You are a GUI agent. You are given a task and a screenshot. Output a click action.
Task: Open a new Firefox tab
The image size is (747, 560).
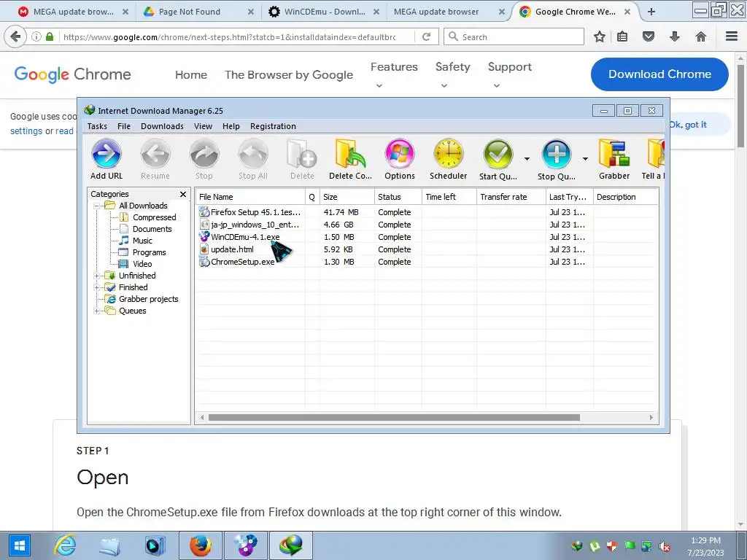point(651,12)
